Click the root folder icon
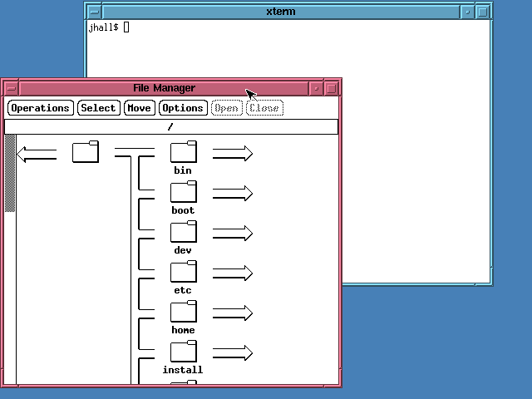The image size is (532, 399). 85,152
